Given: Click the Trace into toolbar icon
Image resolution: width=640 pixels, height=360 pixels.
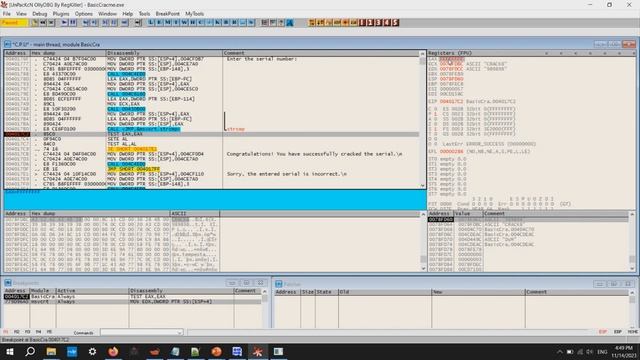Looking at the screenshot, I should [x=105, y=22].
